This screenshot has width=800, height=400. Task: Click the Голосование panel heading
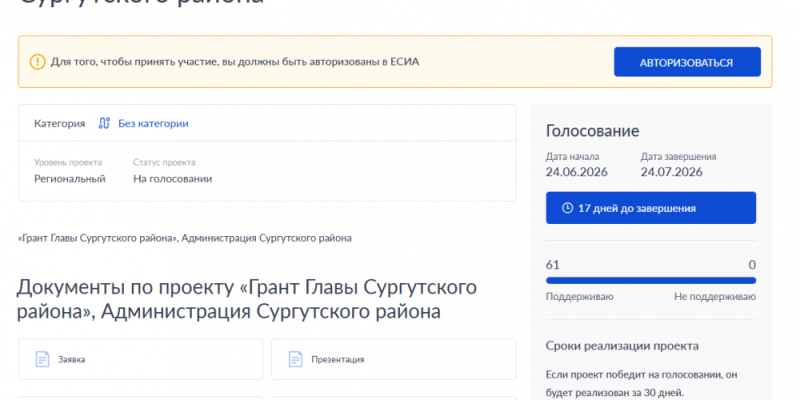pos(592,131)
